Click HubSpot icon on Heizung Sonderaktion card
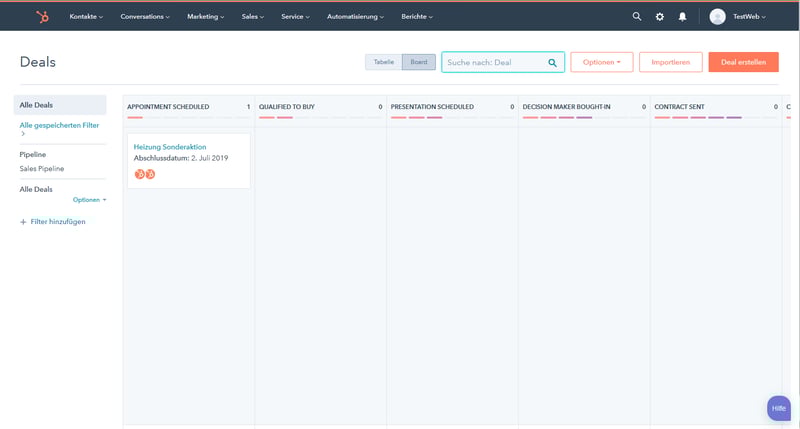Screen dimensions: 800x429 point(140,174)
